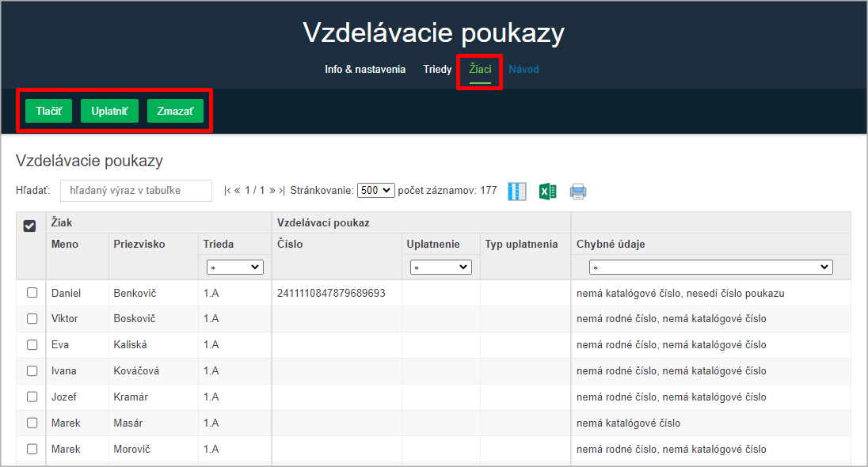Toggle the select-all header checkbox

tap(30, 226)
